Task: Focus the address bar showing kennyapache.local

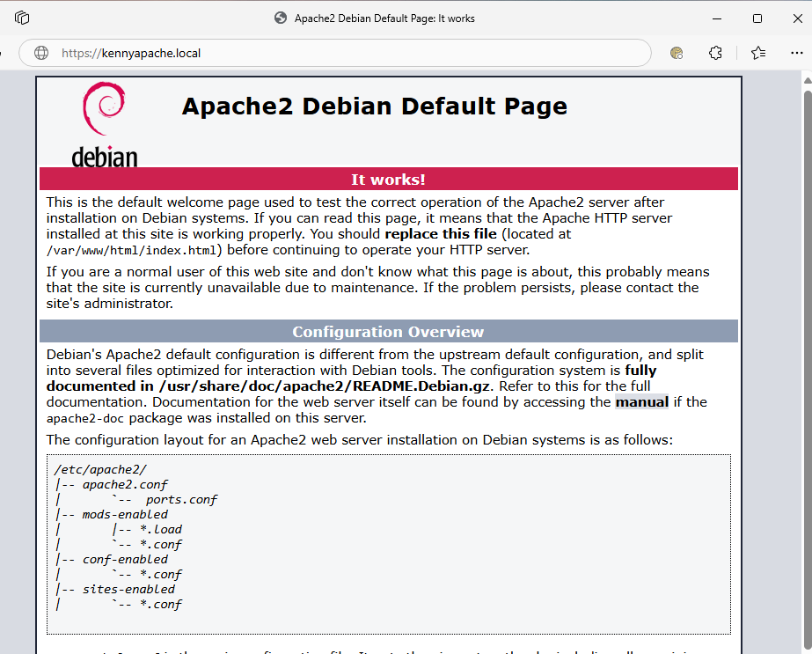Action: click(335, 53)
